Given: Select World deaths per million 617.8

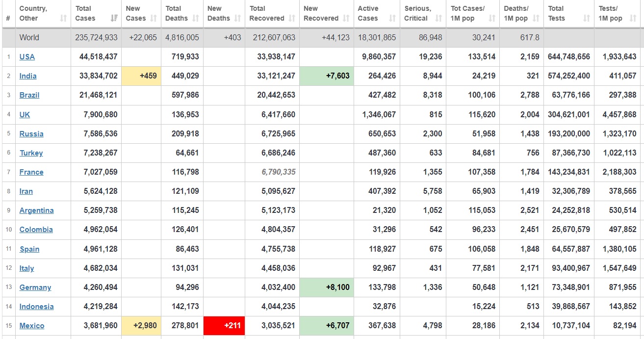Looking at the screenshot, I should [530, 37].
